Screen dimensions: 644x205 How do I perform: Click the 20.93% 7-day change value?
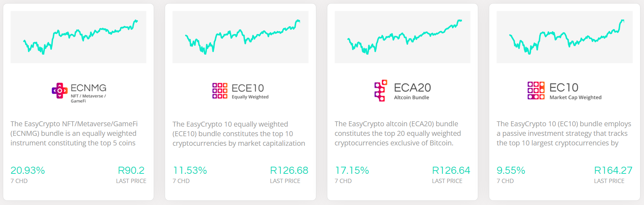pos(28,171)
